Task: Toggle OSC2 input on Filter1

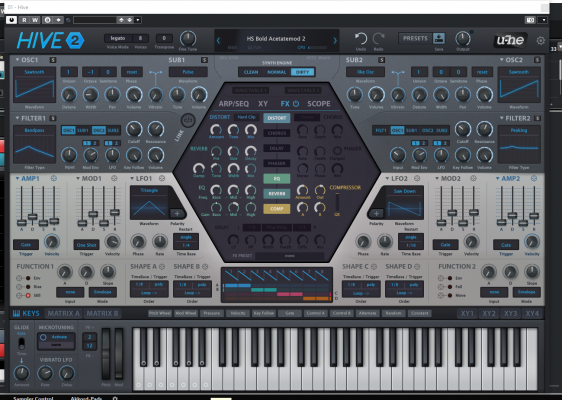Action: tap(98, 130)
